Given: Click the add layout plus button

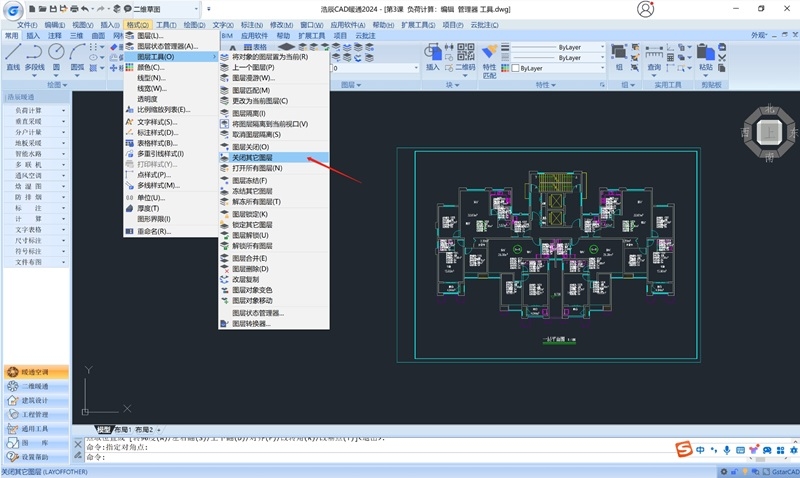Looking at the screenshot, I should pos(159,430).
